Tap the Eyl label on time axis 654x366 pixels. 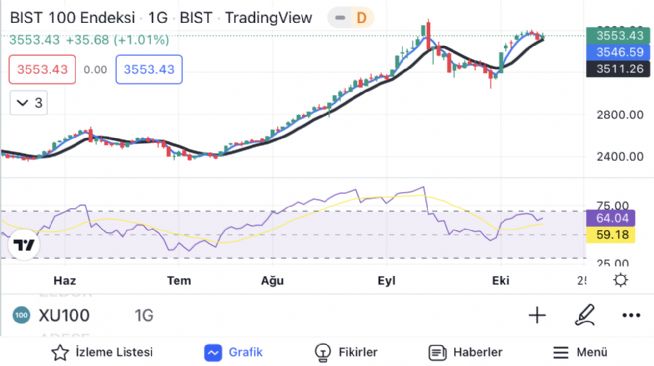tap(386, 281)
